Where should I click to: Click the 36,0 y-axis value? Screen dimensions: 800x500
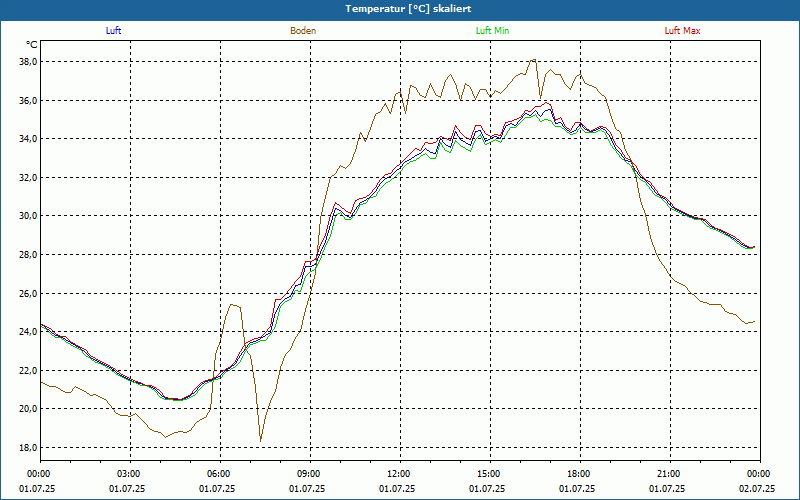(28, 101)
